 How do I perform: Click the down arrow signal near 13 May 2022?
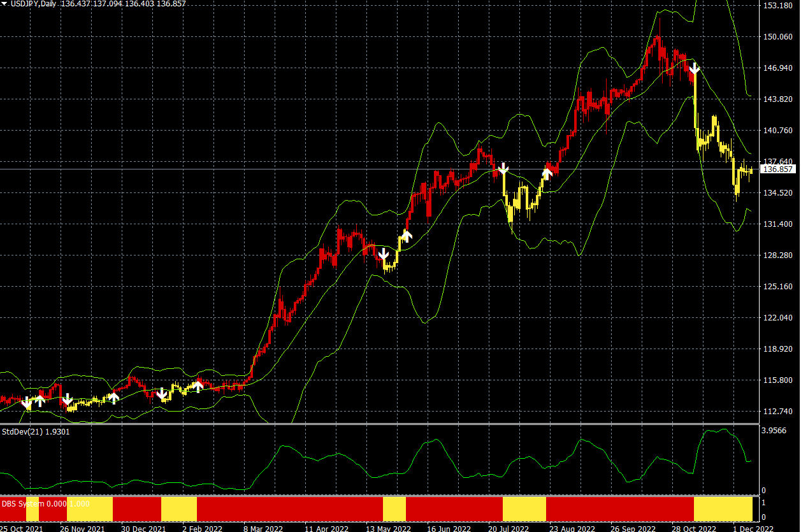click(384, 255)
